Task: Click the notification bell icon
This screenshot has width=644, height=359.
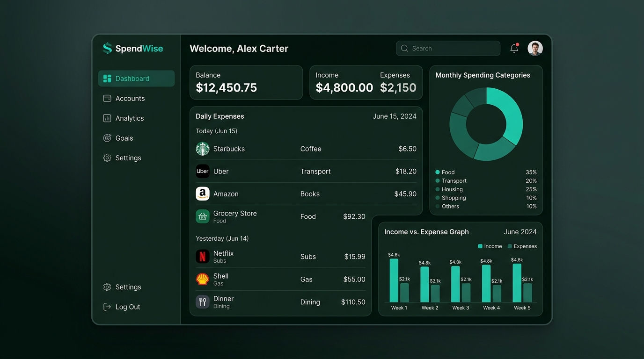Action: coord(514,48)
